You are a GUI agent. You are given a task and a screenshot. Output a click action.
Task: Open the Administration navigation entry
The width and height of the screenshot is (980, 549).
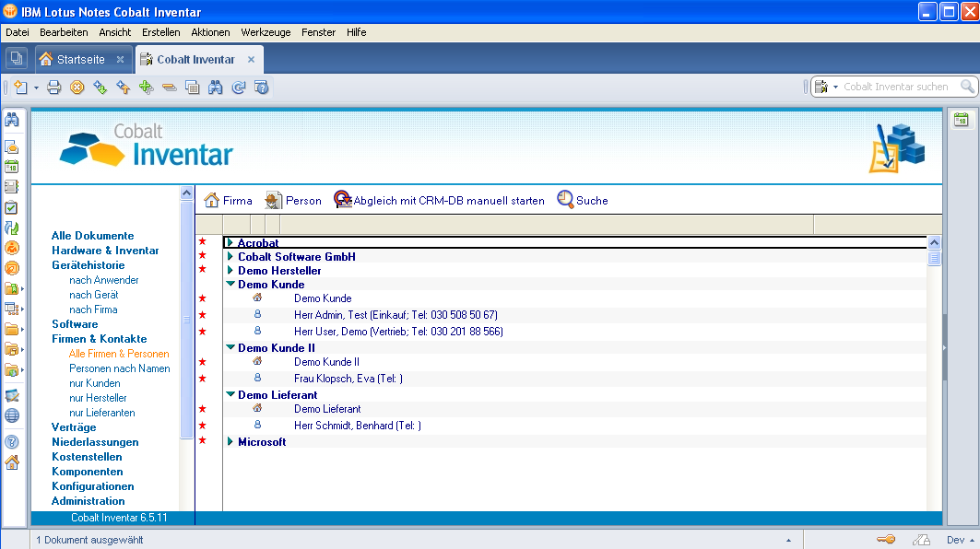[x=89, y=501]
